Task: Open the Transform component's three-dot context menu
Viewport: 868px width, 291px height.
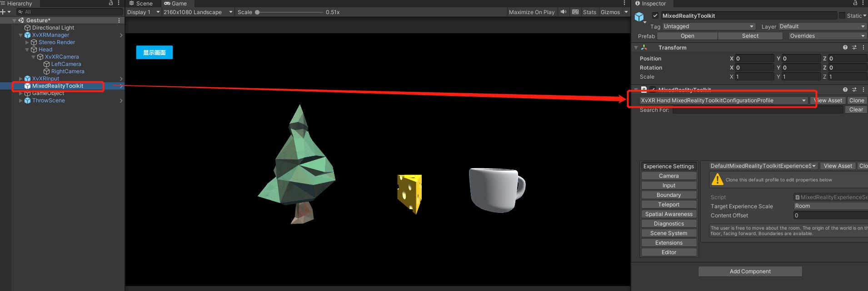Action: pos(863,47)
